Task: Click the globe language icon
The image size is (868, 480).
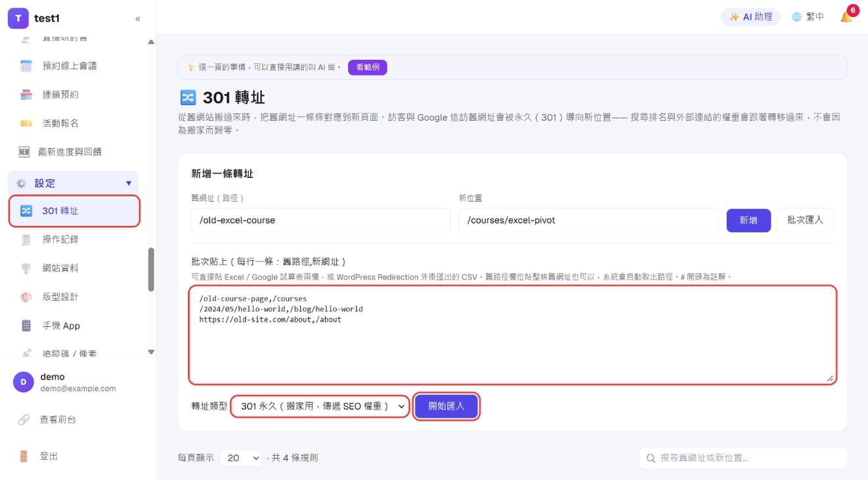Action: click(x=796, y=17)
